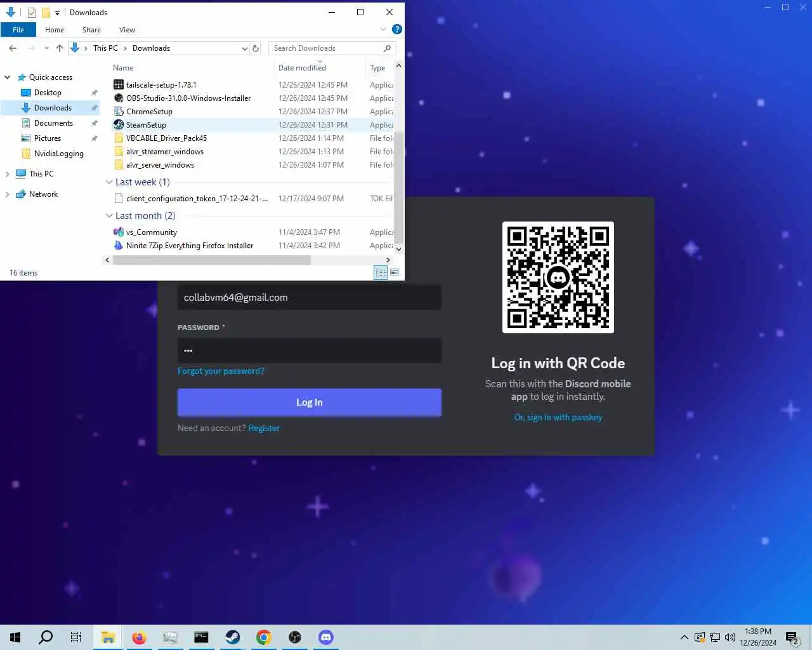Open the volume speaker tray icon
Image resolution: width=812 pixels, height=650 pixels.
coord(730,637)
